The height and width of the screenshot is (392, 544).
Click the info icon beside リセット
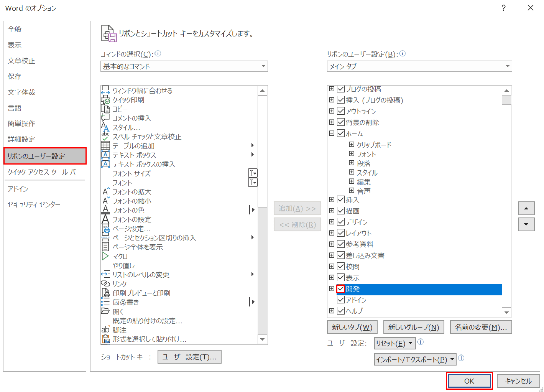pyautogui.click(x=421, y=342)
